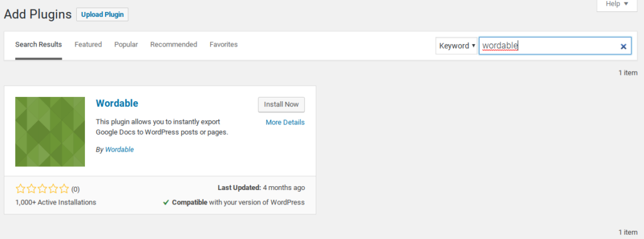Click the first rating star
Screen dimensions: 644x239
point(21,189)
